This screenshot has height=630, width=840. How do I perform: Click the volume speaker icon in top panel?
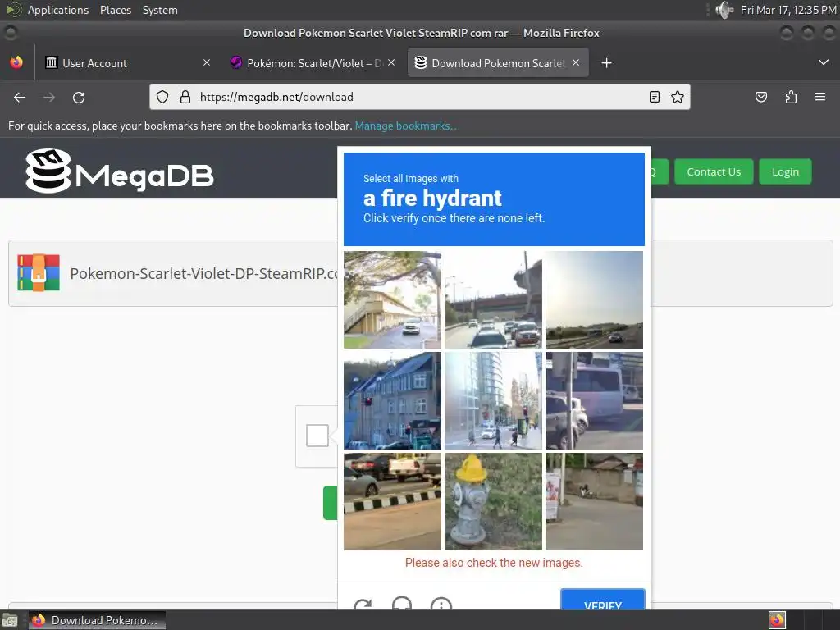click(x=724, y=10)
